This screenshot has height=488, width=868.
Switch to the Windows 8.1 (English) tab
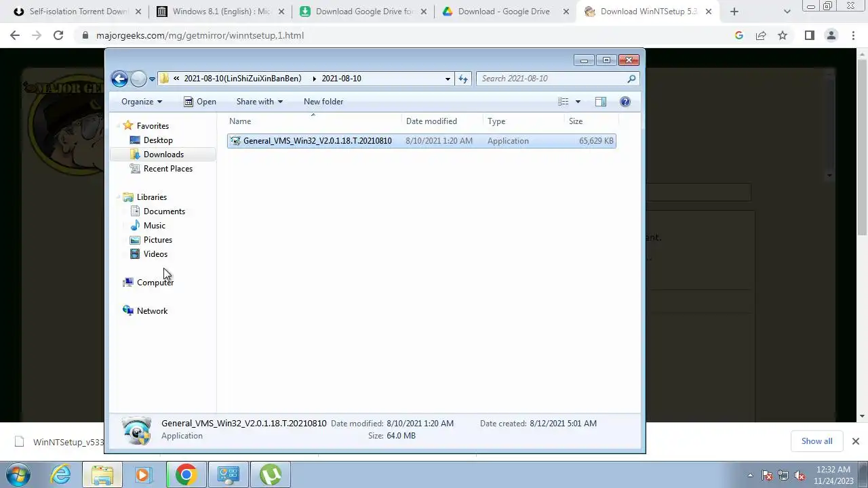tap(220, 12)
